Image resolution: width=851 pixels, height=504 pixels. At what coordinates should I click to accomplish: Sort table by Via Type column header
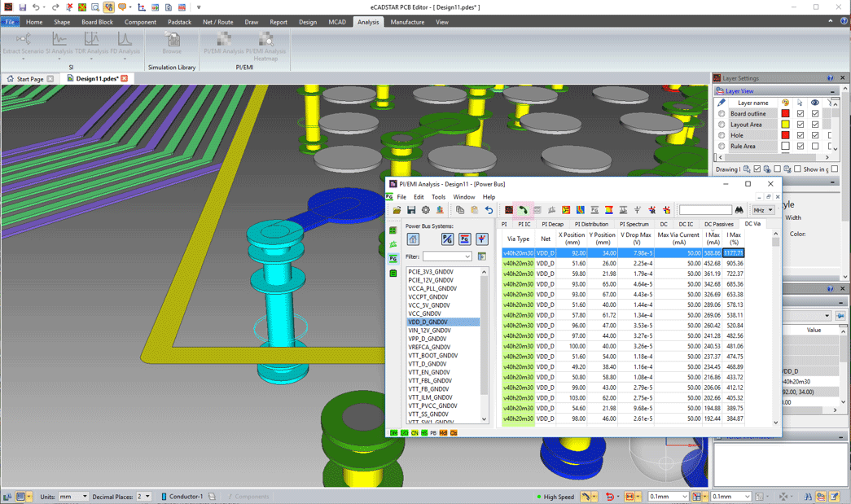pos(518,239)
